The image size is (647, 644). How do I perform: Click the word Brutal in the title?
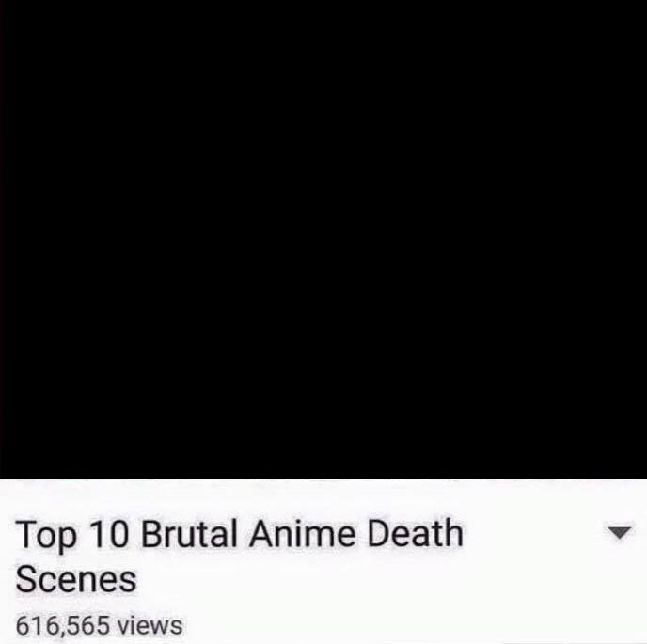189,533
